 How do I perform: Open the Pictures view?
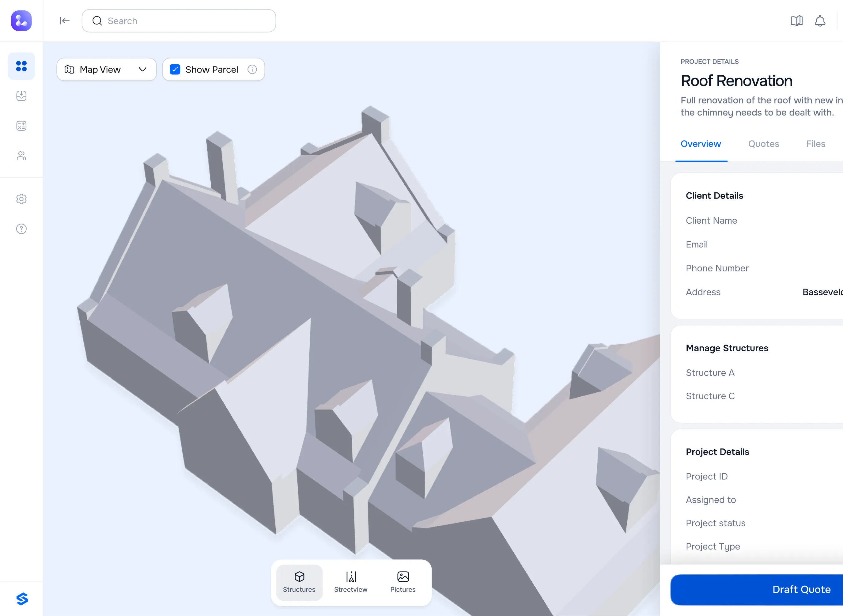point(403,582)
